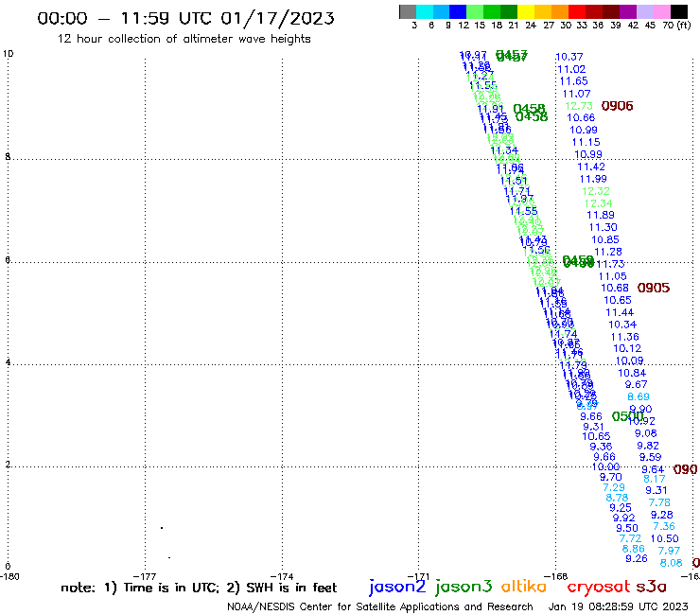The height and width of the screenshot is (615, 700).
Task: Click the 9.08 wave height value
Action: click(x=646, y=433)
